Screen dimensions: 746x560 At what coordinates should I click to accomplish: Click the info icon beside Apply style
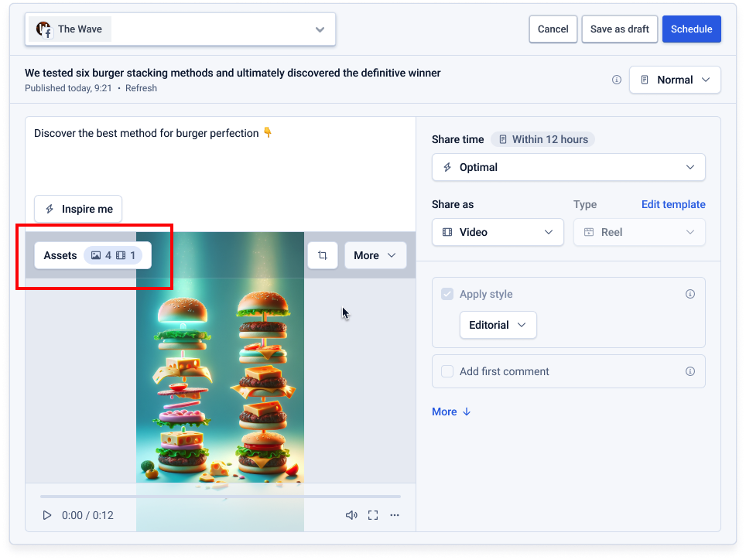[690, 294]
